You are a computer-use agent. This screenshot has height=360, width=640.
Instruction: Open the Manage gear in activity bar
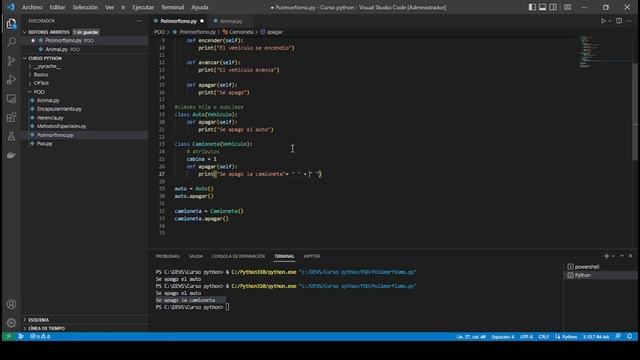click(x=11, y=323)
